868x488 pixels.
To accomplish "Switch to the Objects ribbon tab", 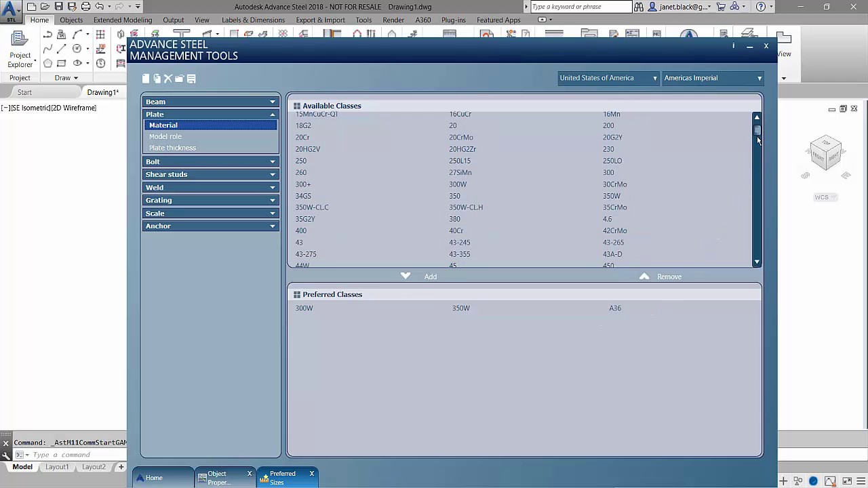I will 71,20.
